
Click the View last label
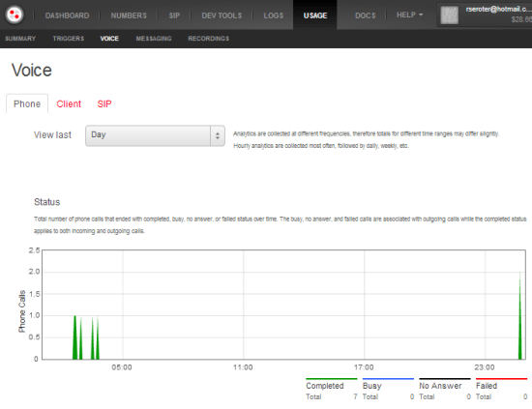coord(52,135)
